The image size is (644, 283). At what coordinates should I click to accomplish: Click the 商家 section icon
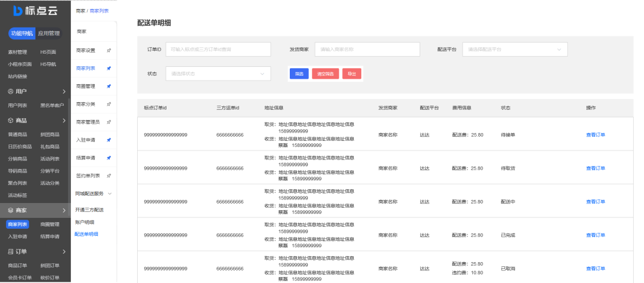(x=11, y=210)
